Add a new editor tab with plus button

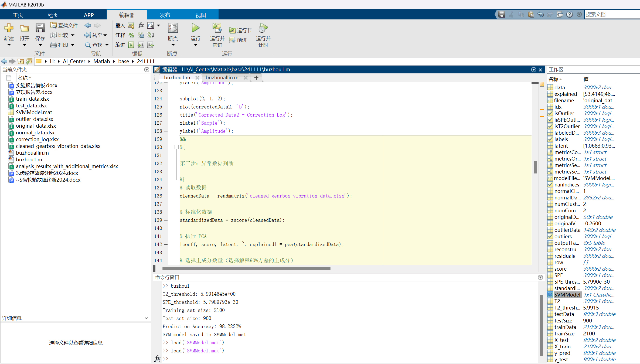[x=256, y=78]
